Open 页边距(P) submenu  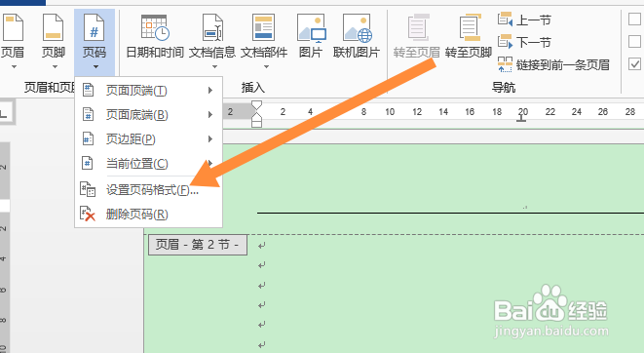pyautogui.click(x=149, y=138)
